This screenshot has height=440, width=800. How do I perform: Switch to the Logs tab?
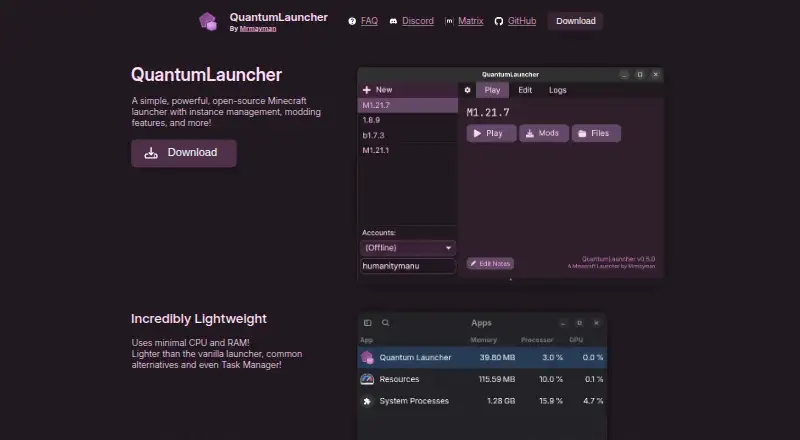coord(558,90)
